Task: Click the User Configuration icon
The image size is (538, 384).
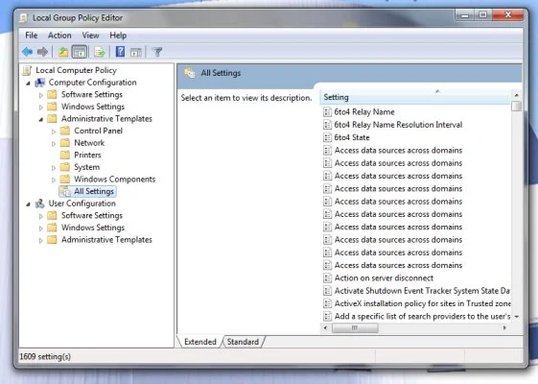Action: tap(40, 203)
